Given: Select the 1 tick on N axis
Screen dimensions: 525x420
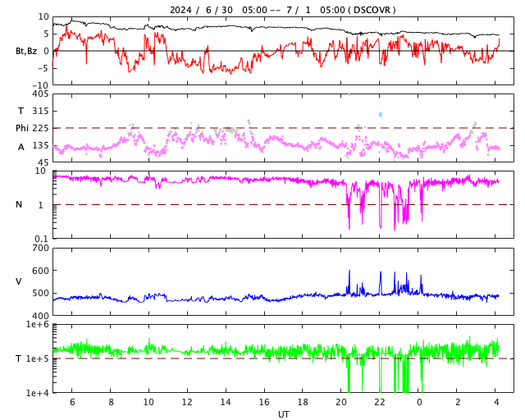Looking at the screenshot, I should pyautogui.click(x=41, y=204).
